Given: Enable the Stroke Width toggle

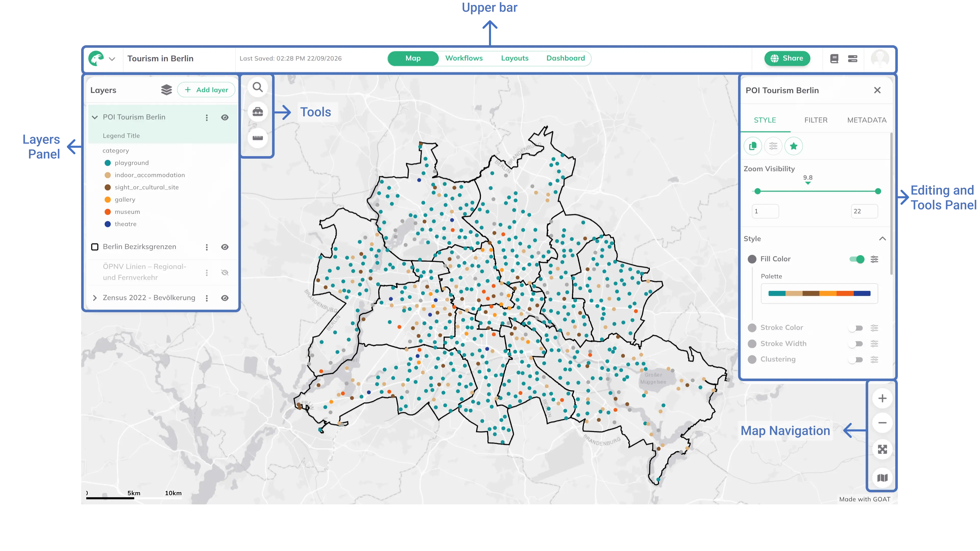Looking at the screenshot, I should pos(856,344).
